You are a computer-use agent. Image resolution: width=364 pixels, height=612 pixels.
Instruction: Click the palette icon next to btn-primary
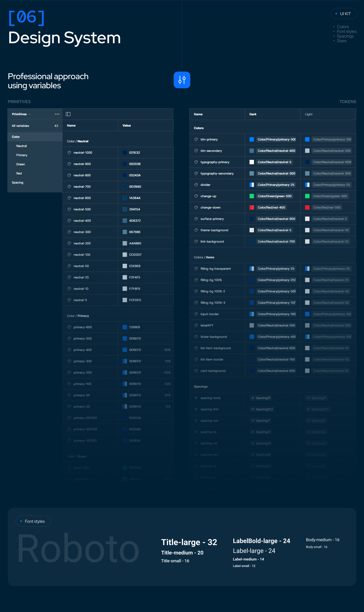click(x=196, y=139)
